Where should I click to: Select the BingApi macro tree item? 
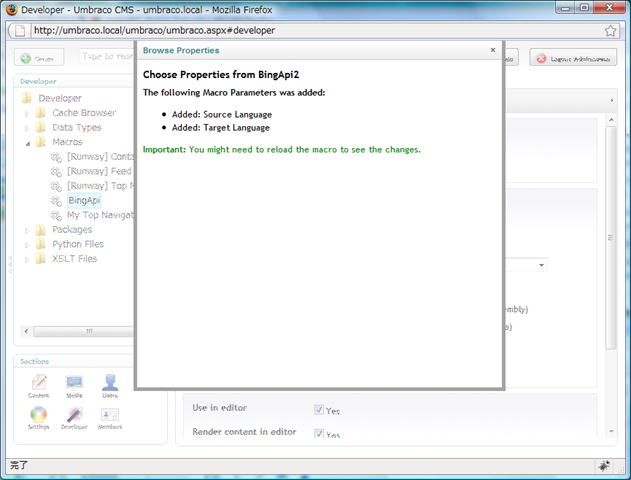coord(84,200)
